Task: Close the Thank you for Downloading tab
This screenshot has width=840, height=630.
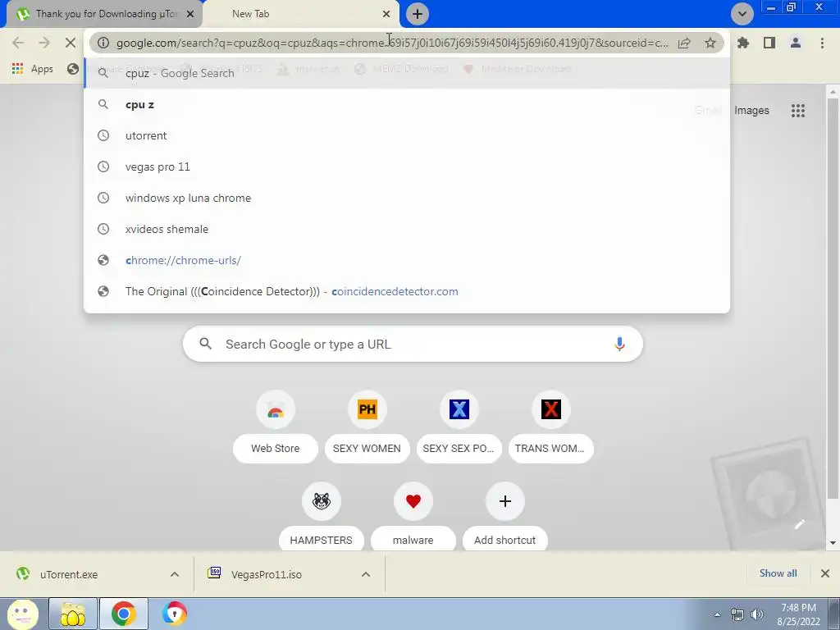Action: click(x=190, y=14)
